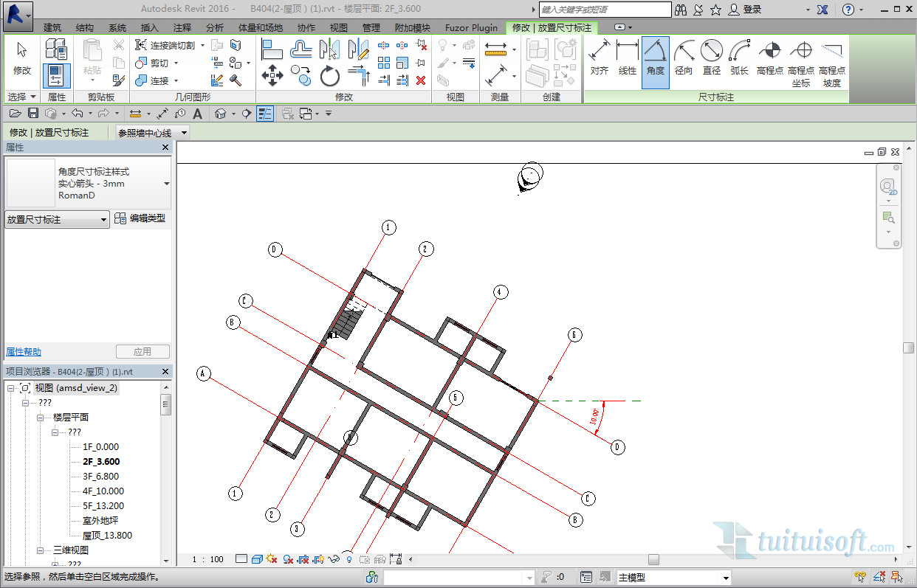Open the 放置尺寸标注 properties filter dropdown
Viewport: 917px width, 588px height.
coord(103,220)
